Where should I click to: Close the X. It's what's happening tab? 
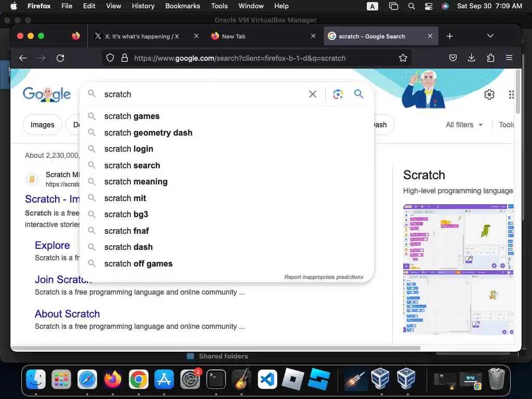[x=196, y=36]
